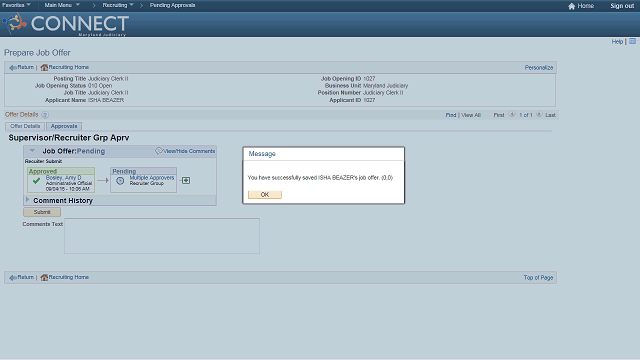Click into the Comments Text field

162,236
